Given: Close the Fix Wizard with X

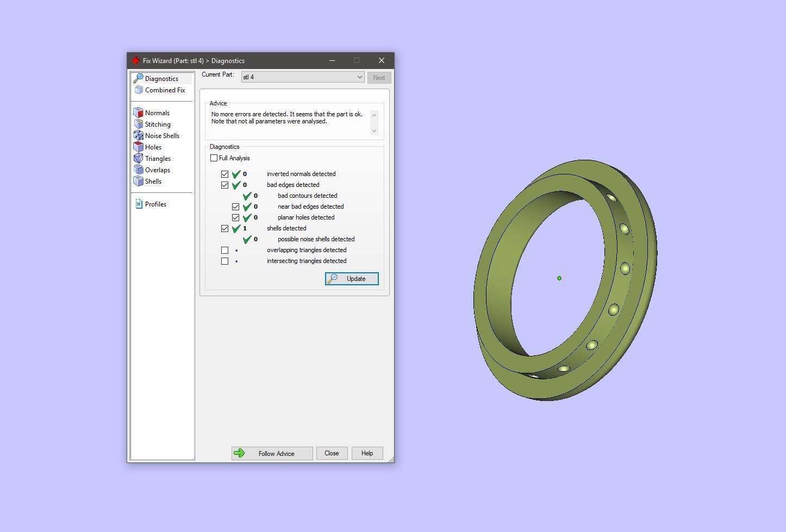Looking at the screenshot, I should coord(382,60).
